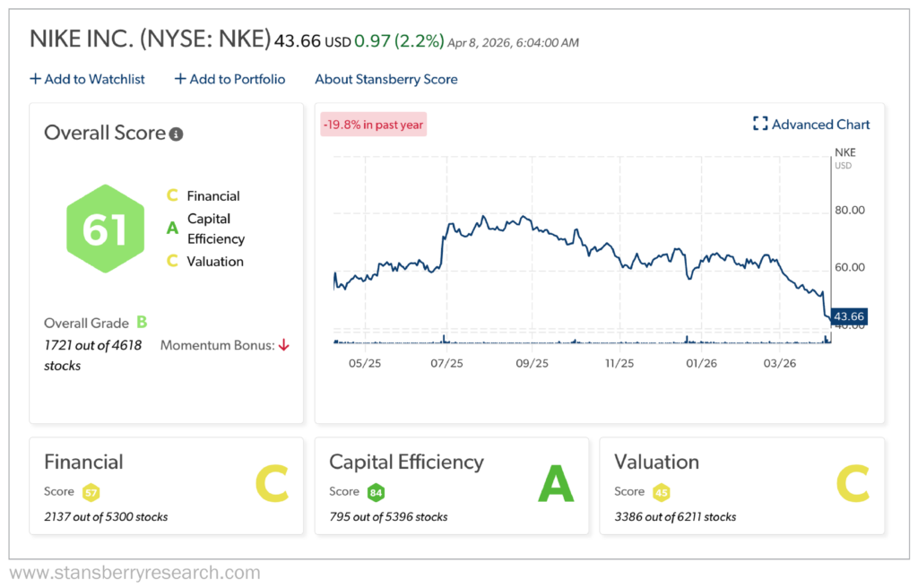Select Valuation in Overall Score list
The image size is (918, 588).
point(214,262)
